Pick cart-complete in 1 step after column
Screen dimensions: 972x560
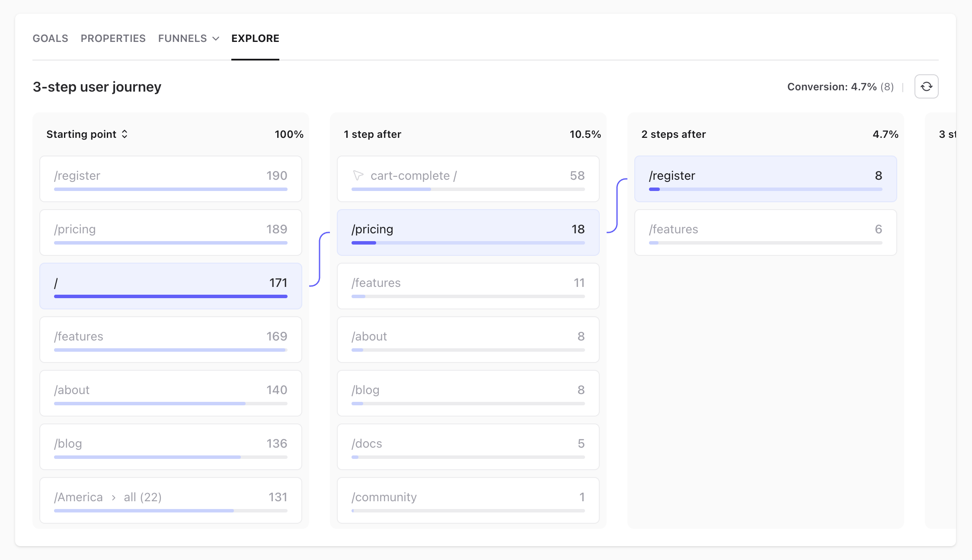[468, 178]
